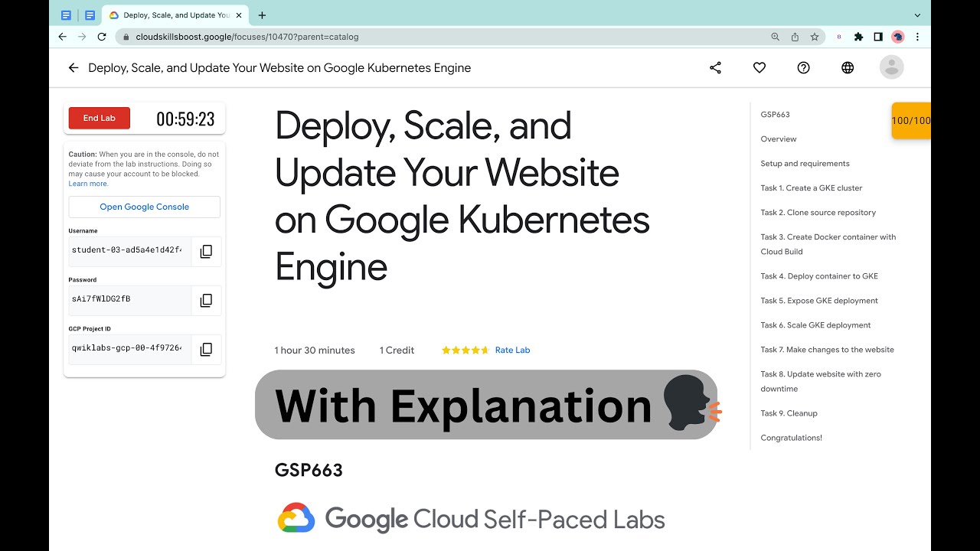Go to Task 4. Deploy container to GKE

click(x=819, y=276)
